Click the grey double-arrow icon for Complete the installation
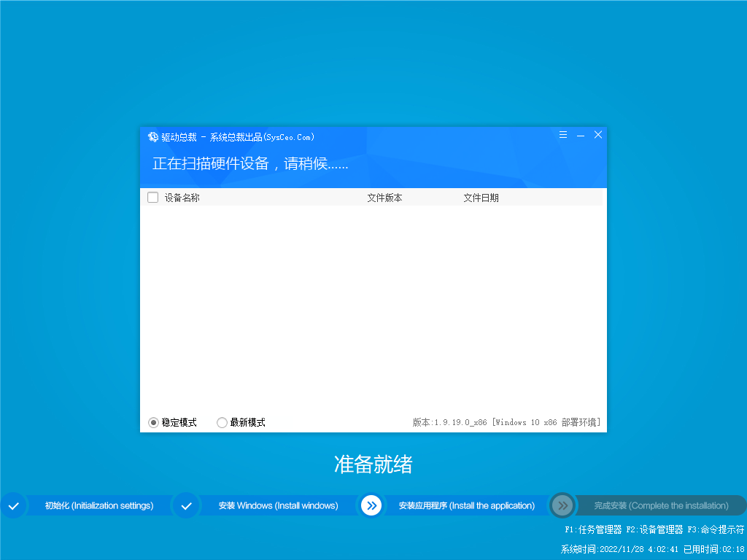 562,505
